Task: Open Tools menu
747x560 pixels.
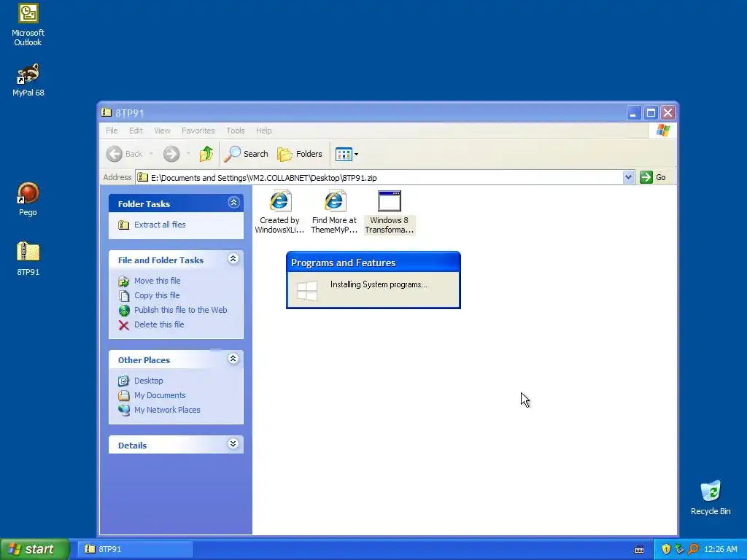Action: pyautogui.click(x=236, y=131)
